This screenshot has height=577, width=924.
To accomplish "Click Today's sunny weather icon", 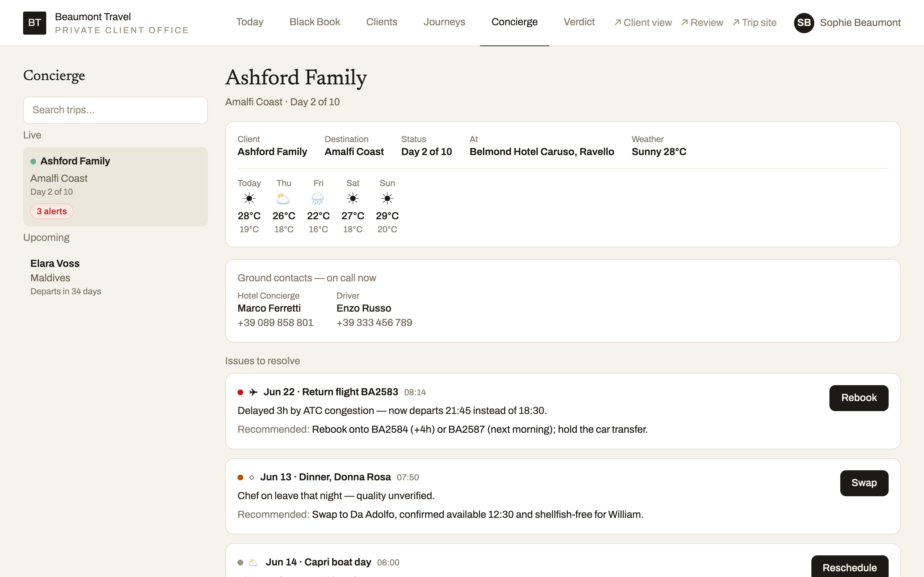I will (x=249, y=198).
